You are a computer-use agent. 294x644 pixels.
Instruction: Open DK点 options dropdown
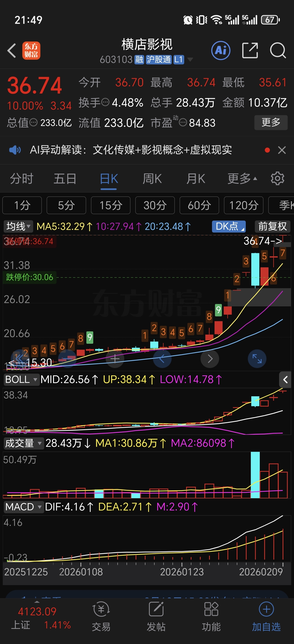229,226
